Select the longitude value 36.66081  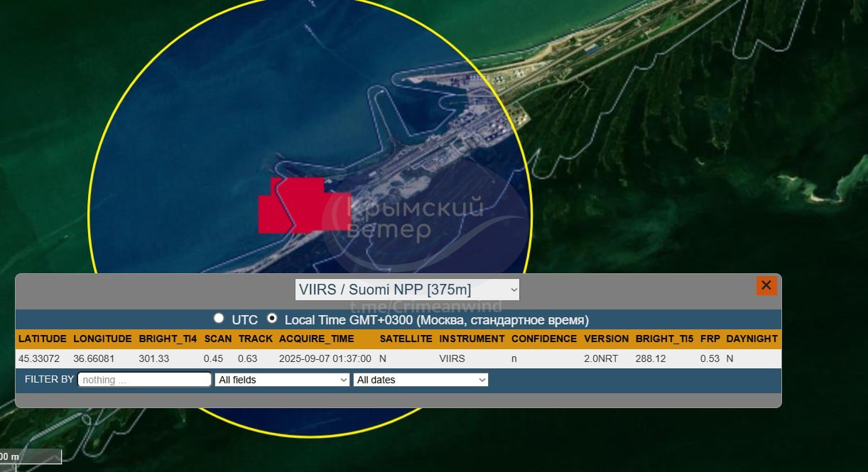(94, 358)
